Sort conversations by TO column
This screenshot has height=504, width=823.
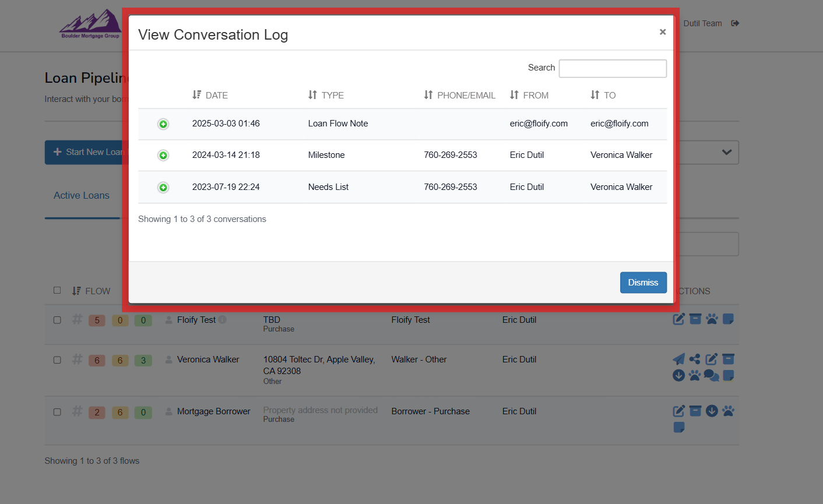click(x=603, y=95)
